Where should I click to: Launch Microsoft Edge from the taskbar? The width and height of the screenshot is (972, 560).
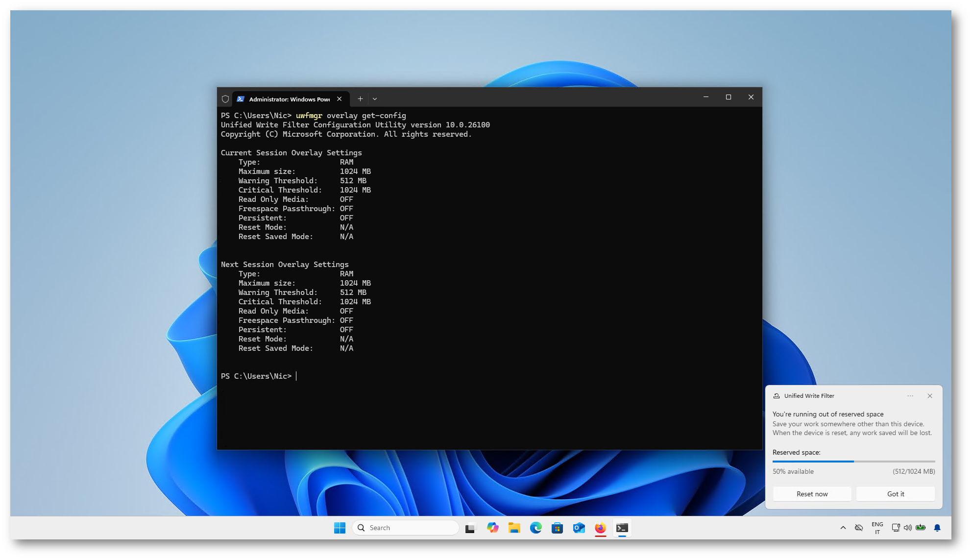coord(535,528)
